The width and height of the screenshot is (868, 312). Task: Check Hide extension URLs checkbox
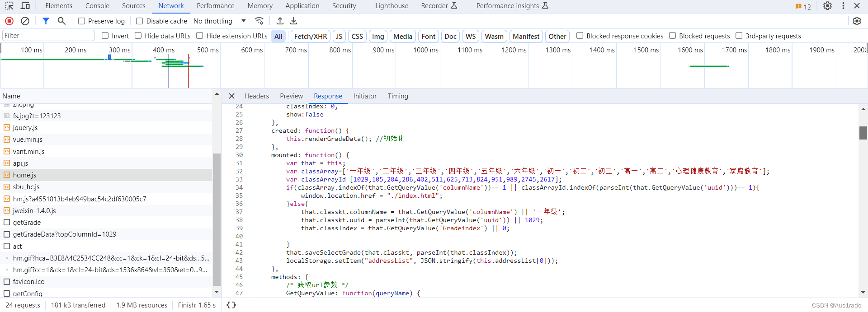[200, 36]
